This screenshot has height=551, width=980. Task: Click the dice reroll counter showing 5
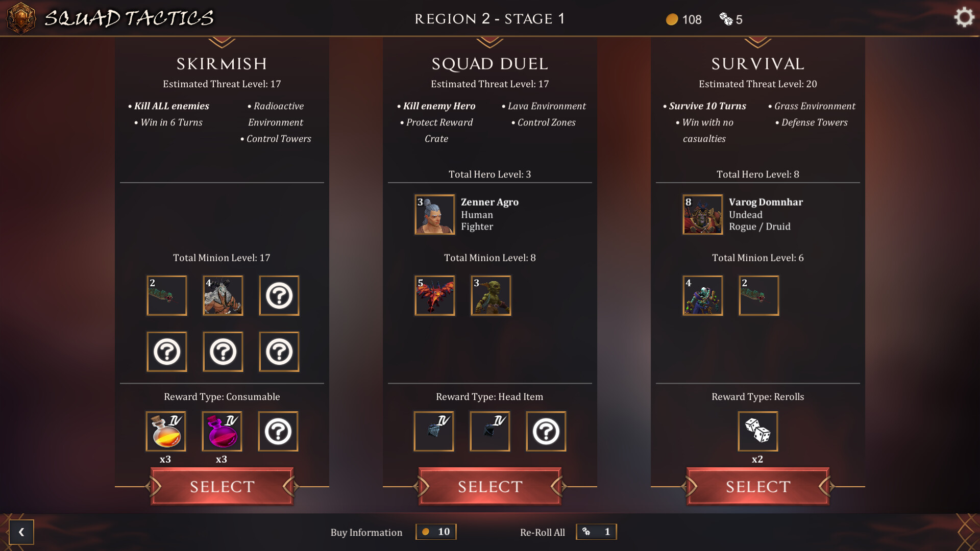731,19
